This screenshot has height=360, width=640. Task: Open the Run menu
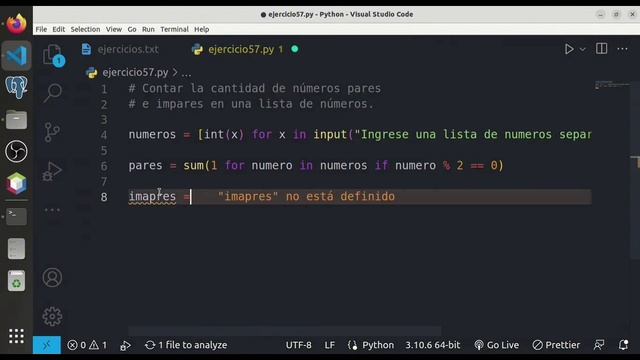[x=148, y=29]
